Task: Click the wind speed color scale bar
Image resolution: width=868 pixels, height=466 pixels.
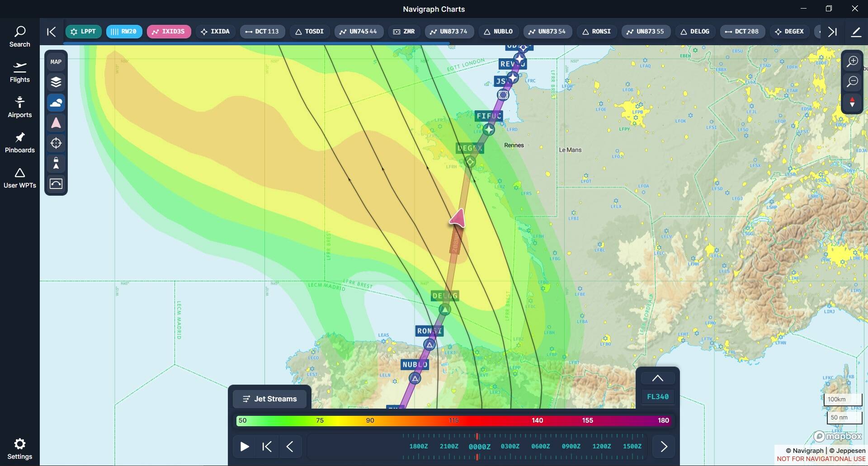Action: [x=453, y=420]
